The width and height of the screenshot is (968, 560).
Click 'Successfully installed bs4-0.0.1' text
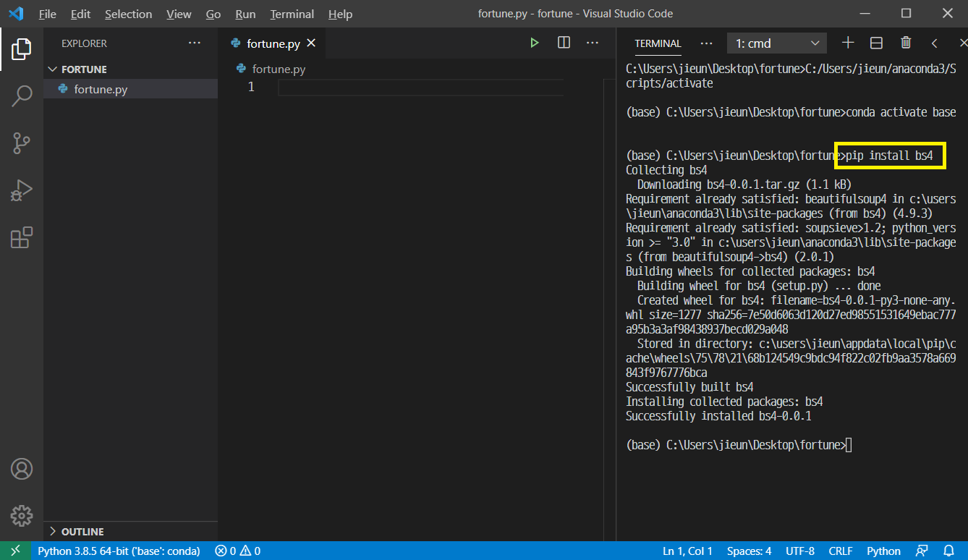[x=718, y=416]
